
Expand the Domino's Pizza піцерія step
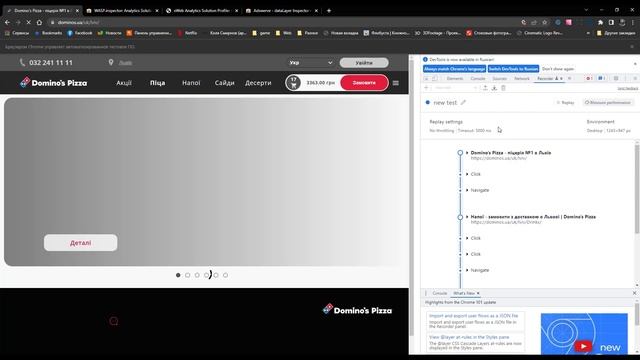(x=467, y=153)
